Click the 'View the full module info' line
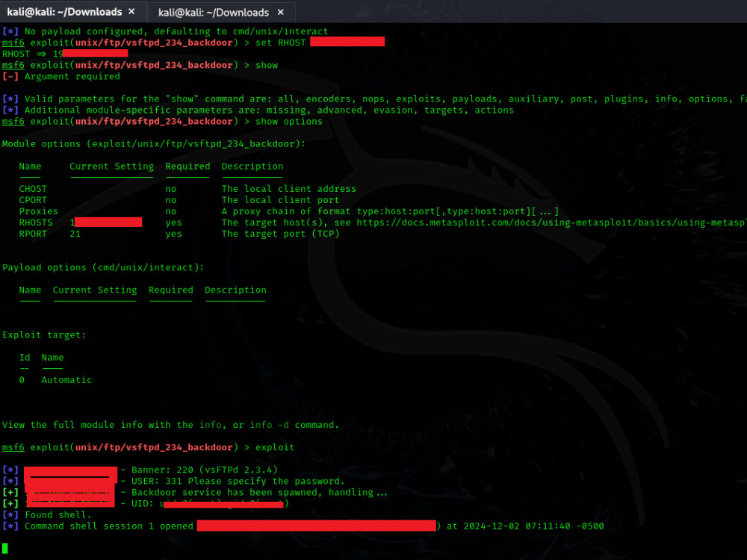This screenshot has width=747, height=560. click(x=170, y=425)
